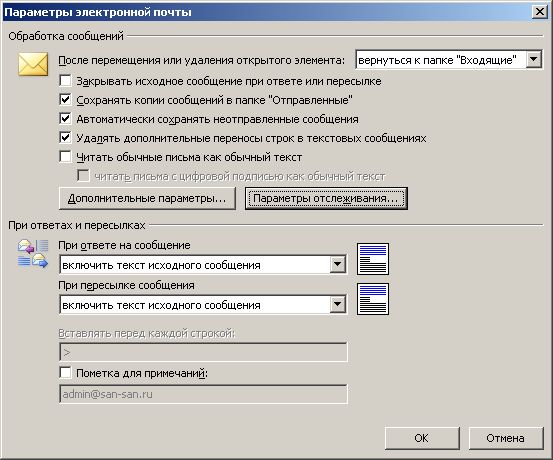Open "Параметры отслеживания..." button
553x460 pixels.
click(x=326, y=198)
